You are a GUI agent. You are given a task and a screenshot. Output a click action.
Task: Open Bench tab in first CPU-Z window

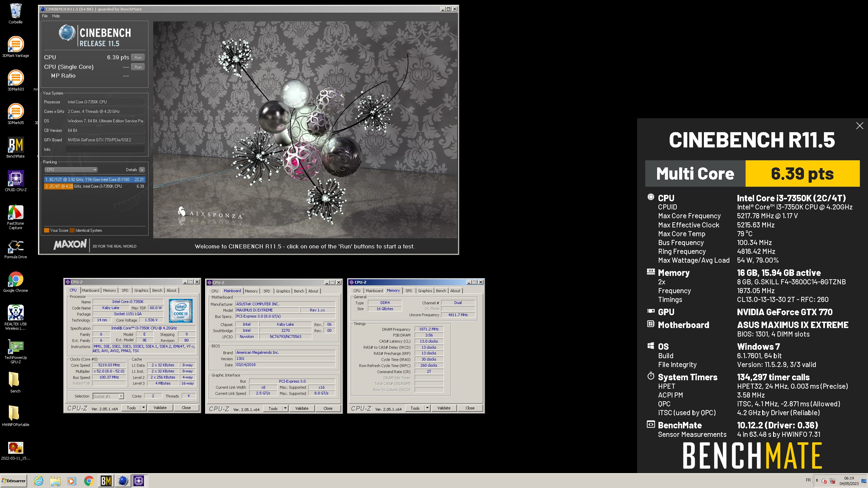coord(157,290)
